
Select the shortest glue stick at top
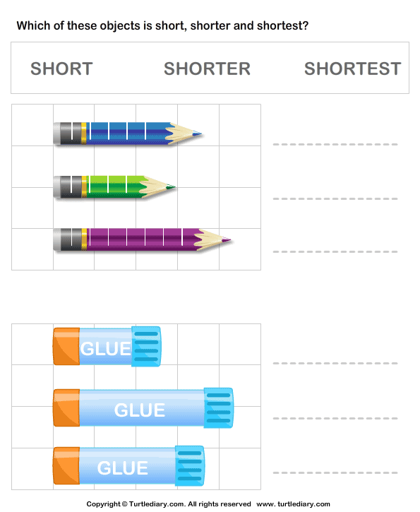(107, 347)
